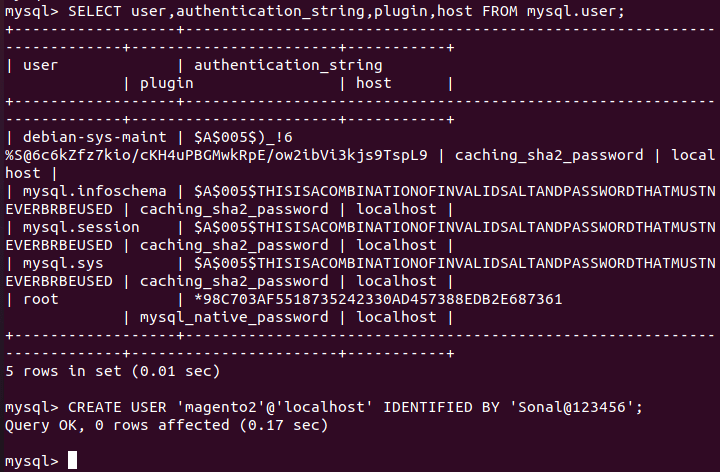Click the plugin column header
Viewport: 720px width, 472px height.
click(167, 84)
